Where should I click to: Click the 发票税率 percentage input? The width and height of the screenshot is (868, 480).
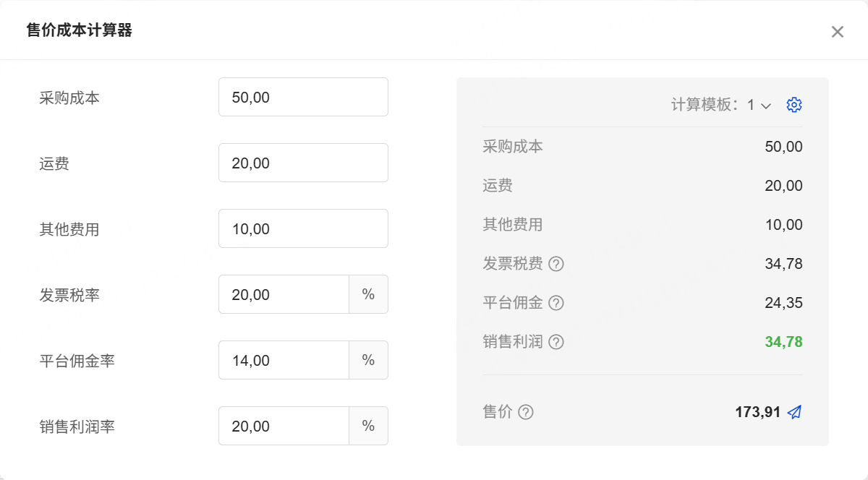click(x=284, y=294)
